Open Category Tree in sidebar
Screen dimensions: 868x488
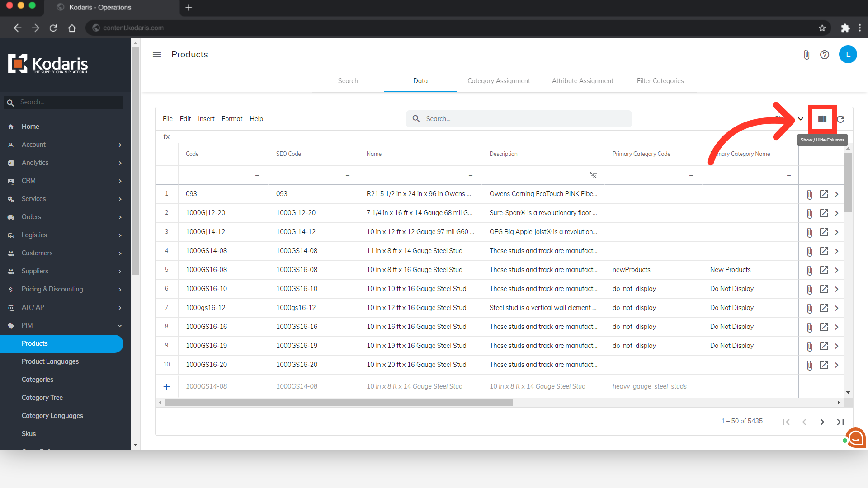[x=42, y=398]
